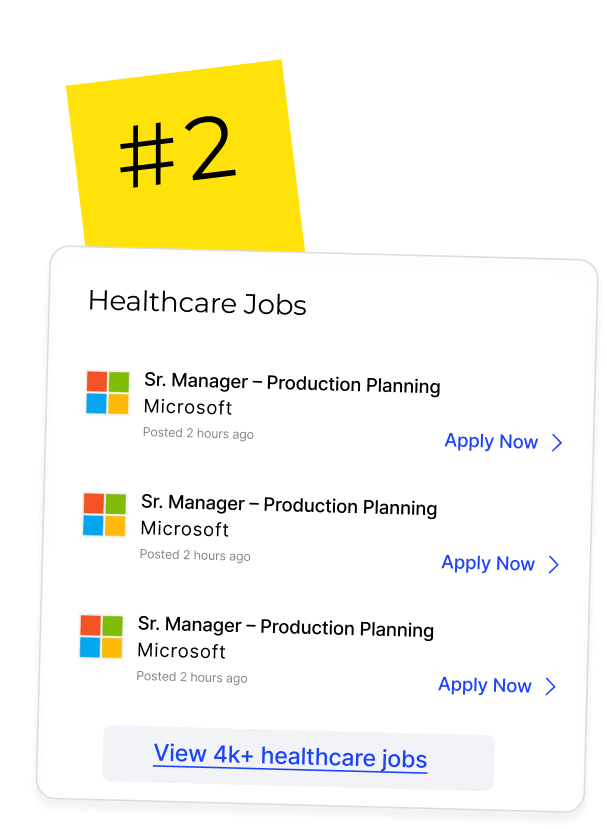Click the Microsoft company name in the third listing
The image size is (607, 829).
(x=182, y=651)
